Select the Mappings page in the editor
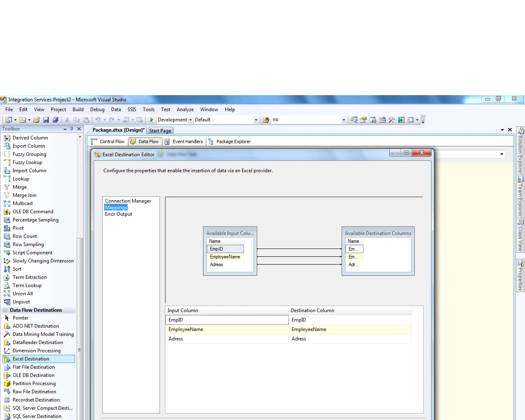 [x=116, y=208]
